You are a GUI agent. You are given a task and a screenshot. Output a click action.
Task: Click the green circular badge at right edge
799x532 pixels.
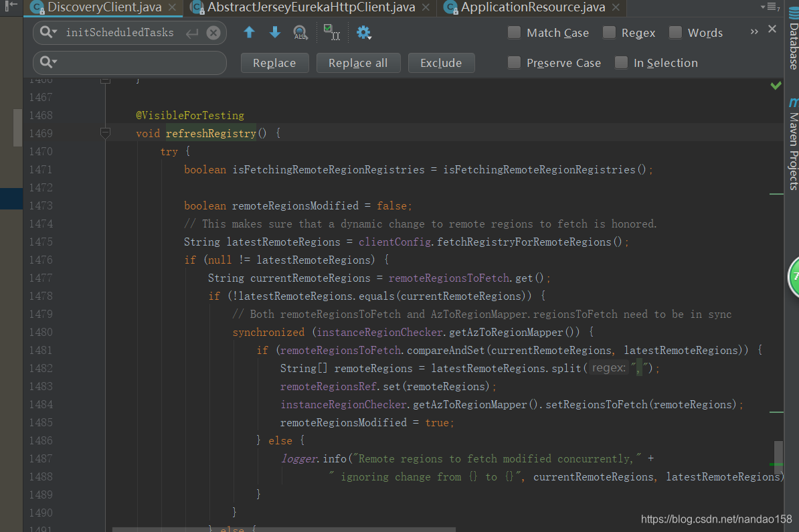tap(794, 276)
